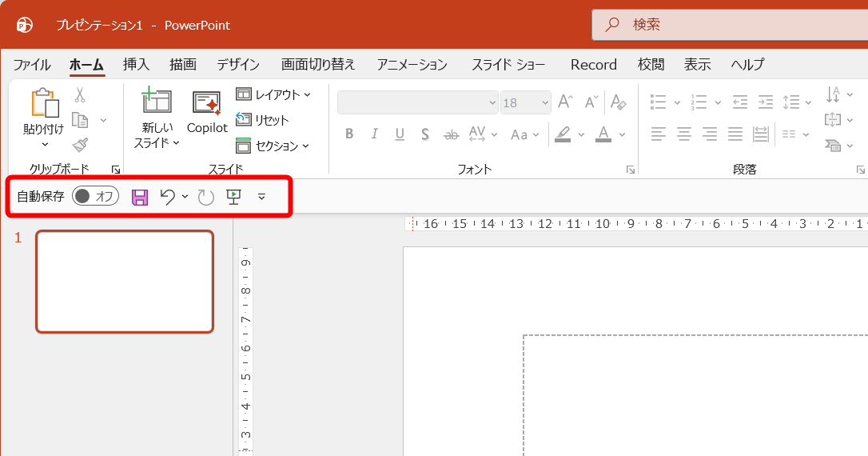Open Customize Quick Access Toolbar menu

coord(261,196)
